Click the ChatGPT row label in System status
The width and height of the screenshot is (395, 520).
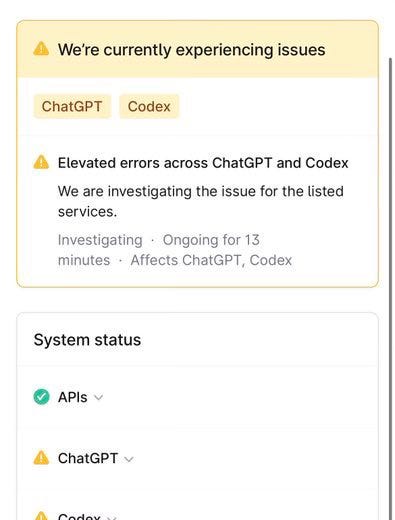pyautogui.click(x=88, y=458)
